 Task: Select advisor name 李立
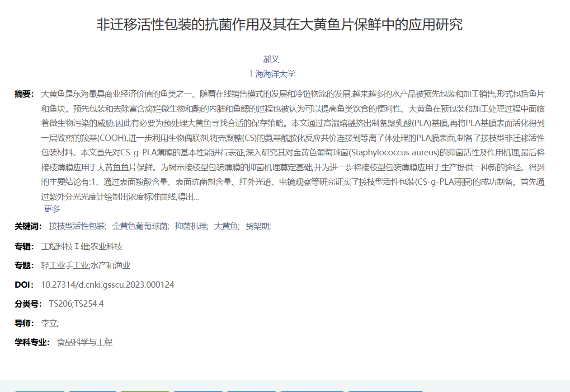coord(49,323)
